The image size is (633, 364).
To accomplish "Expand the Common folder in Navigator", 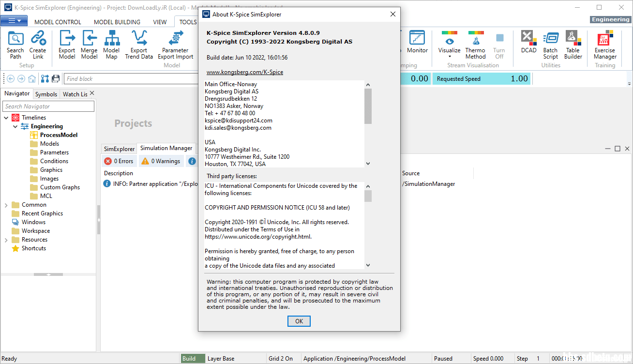I will point(6,205).
